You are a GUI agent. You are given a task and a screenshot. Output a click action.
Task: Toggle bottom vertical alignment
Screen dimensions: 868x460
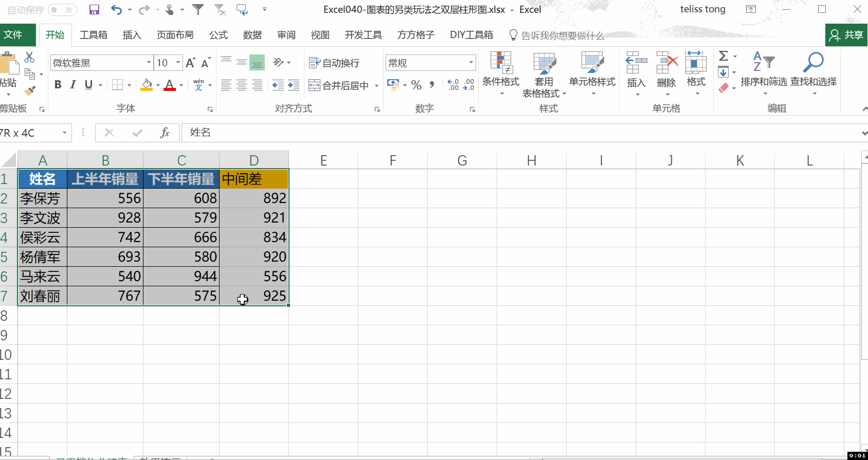[257, 63]
